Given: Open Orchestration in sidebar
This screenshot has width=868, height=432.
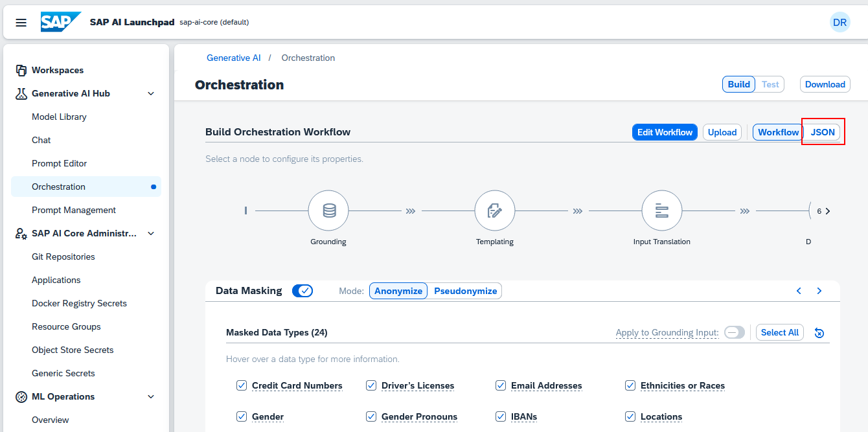Looking at the screenshot, I should 86,187.
